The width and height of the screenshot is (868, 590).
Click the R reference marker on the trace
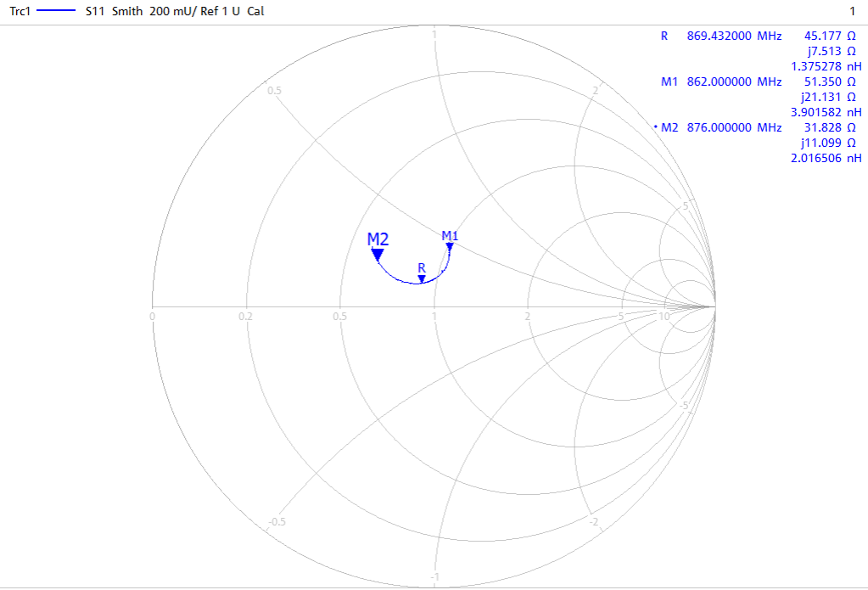[422, 278]
